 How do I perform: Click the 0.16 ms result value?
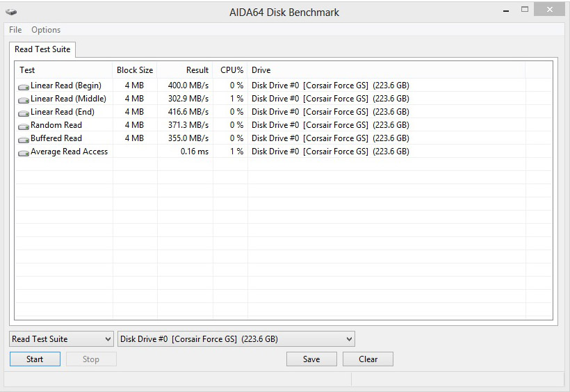(195, 152)
